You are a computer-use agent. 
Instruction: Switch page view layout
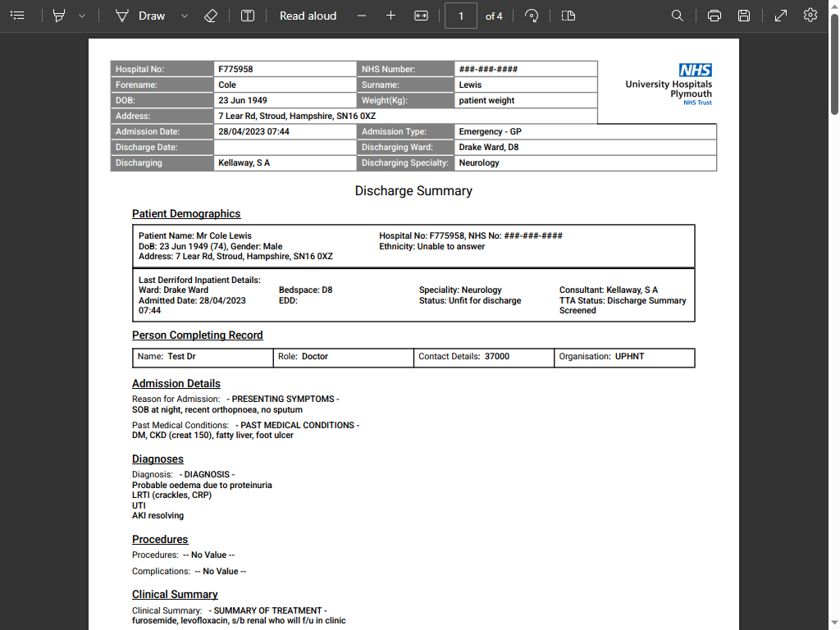(568, 16)
